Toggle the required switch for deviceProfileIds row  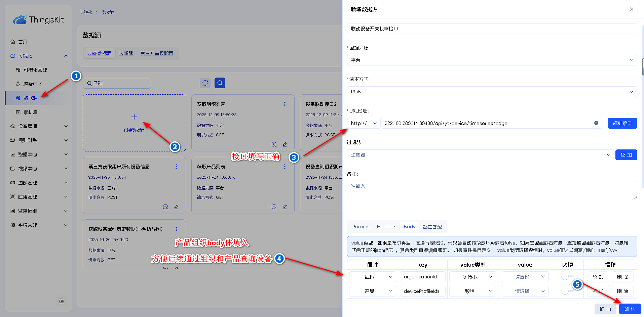pyautogui.click(x=567, y=291)
